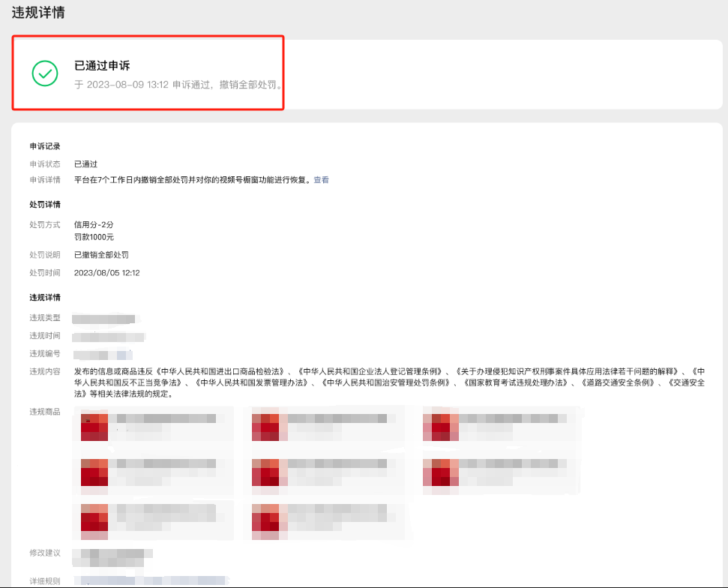Click the 罚款1000元 penalty text
Screen dimensions: 728x588
(x=94, y=237)
